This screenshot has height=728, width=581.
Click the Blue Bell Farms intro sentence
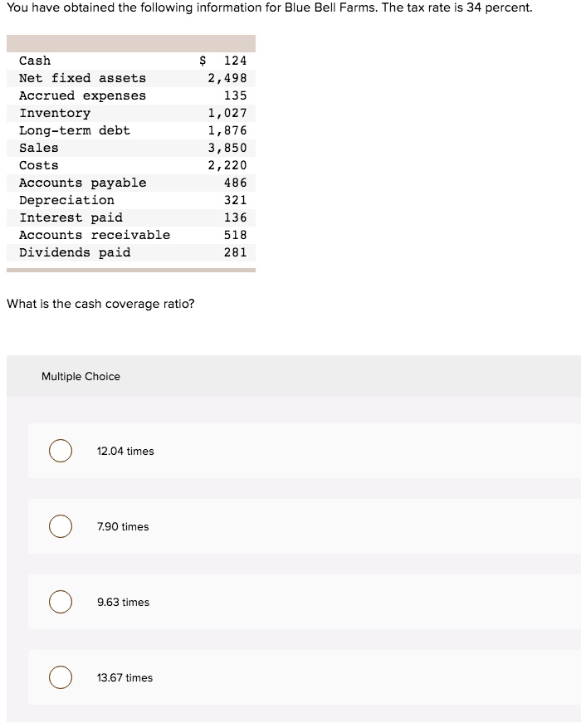tap(270, 8)
